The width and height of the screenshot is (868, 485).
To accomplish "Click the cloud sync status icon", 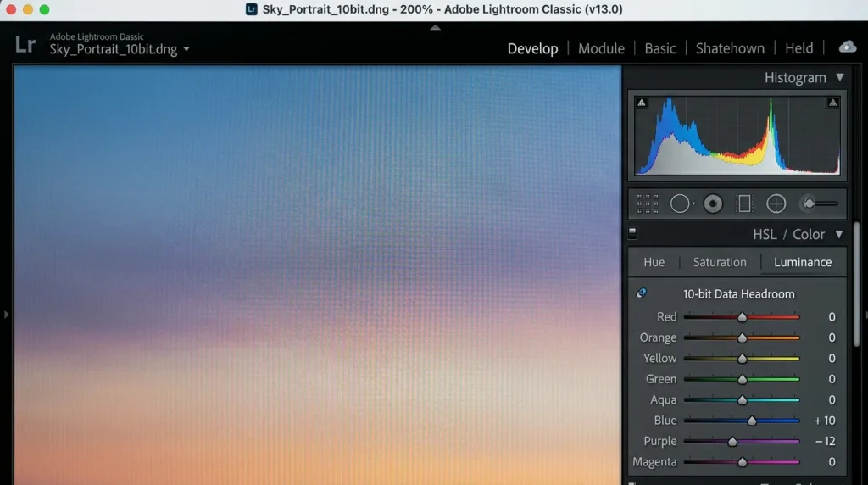I will 847,47.
